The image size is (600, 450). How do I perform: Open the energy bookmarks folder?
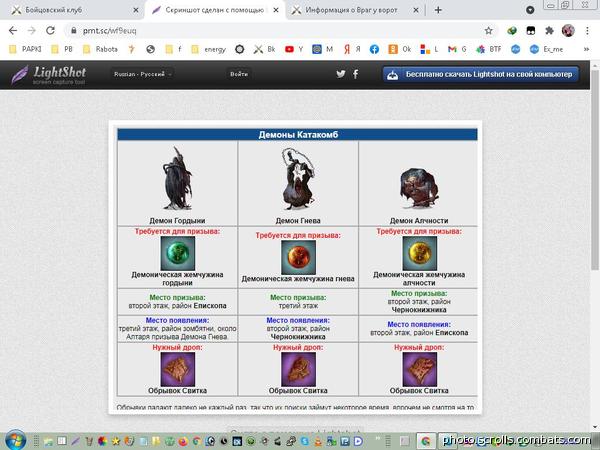(209, 49)
